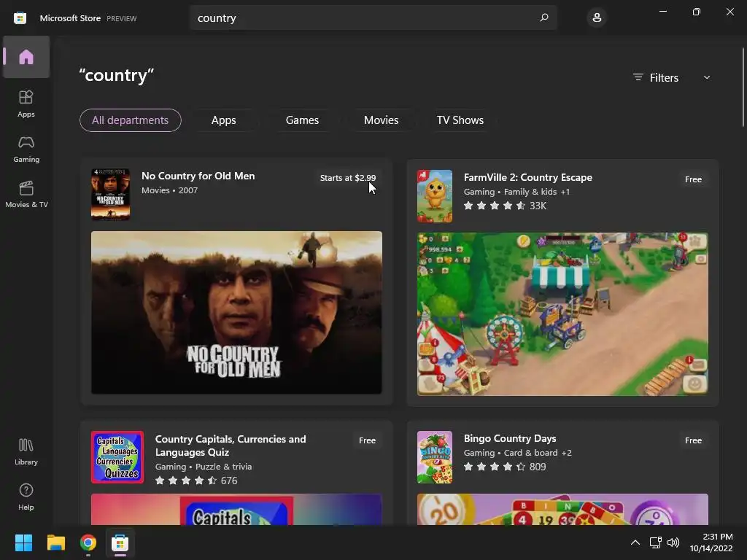Open the Windows Start menu
The height and width of the screenshot is (560, 747).
point(23,542)
